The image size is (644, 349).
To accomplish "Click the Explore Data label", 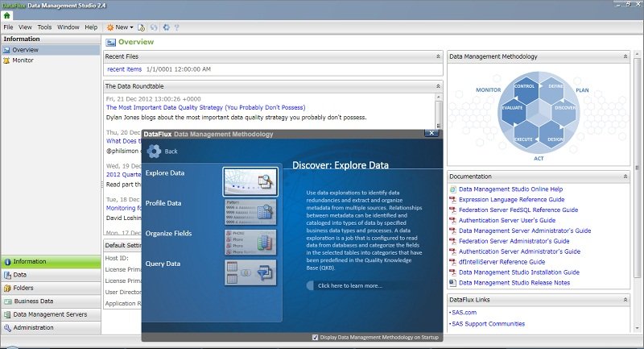I will pyautogui.click(x=165, y=173).
